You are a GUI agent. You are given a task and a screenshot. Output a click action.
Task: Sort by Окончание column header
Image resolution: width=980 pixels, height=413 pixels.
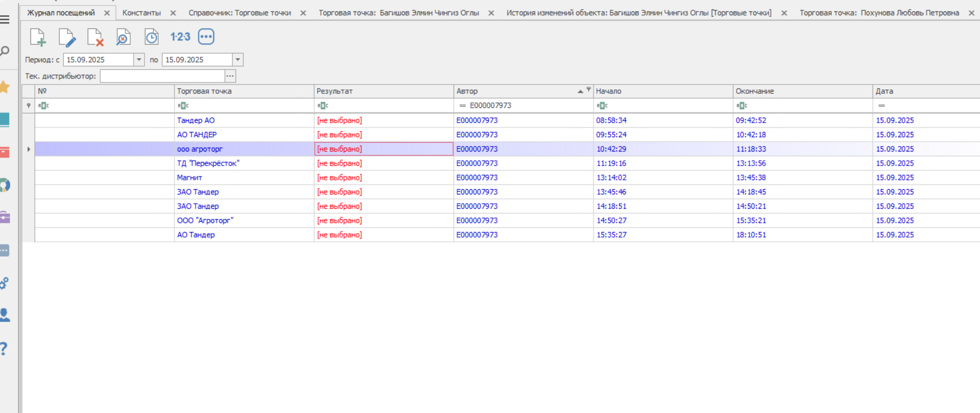click(803, 92)
